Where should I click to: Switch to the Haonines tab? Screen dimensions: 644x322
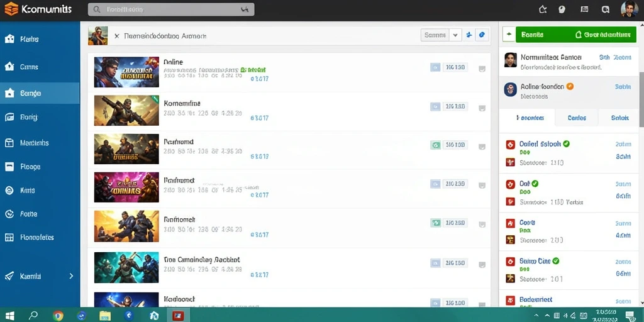pos(528,118)
